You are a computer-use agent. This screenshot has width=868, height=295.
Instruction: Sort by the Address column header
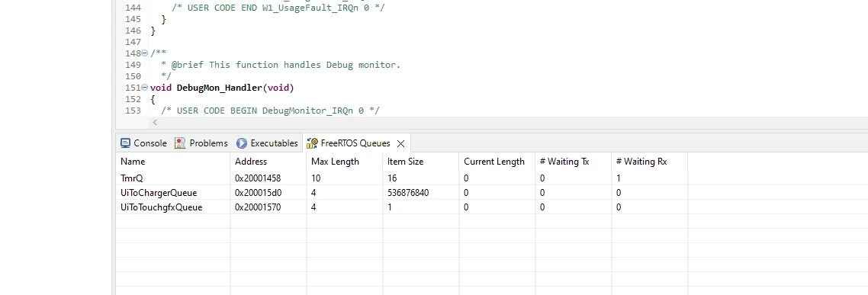268,162
